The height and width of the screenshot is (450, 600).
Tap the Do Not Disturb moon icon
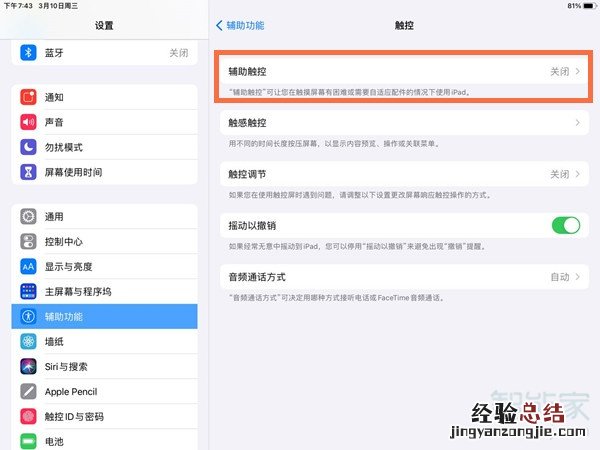(28, 147)
